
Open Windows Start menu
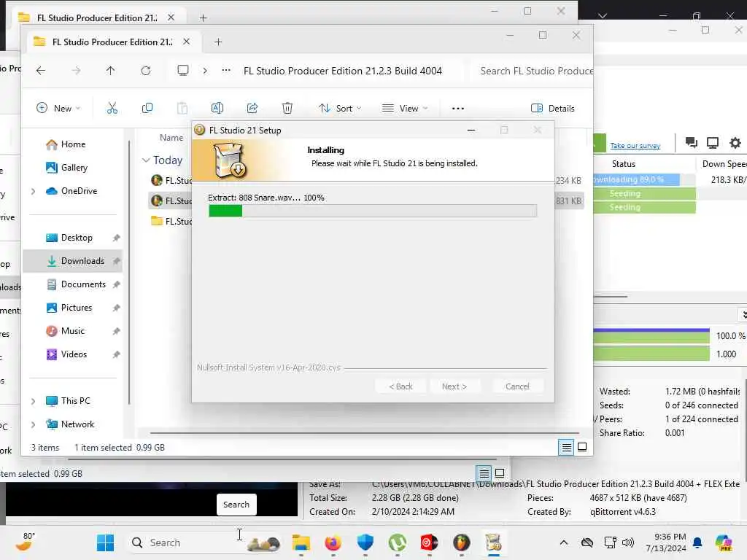[105, 542]
